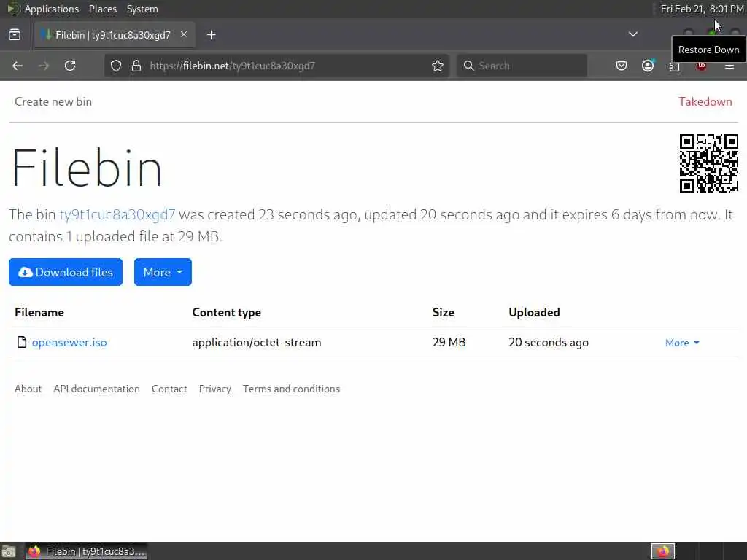
Task: Open the System menu
Action: [x=142, y=9]
